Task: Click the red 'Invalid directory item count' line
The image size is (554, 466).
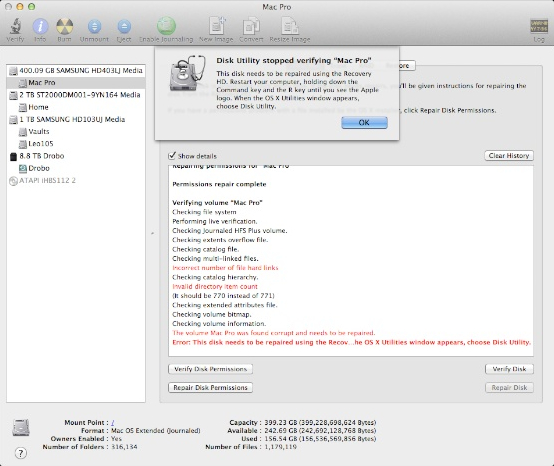Action: (215, 287)
